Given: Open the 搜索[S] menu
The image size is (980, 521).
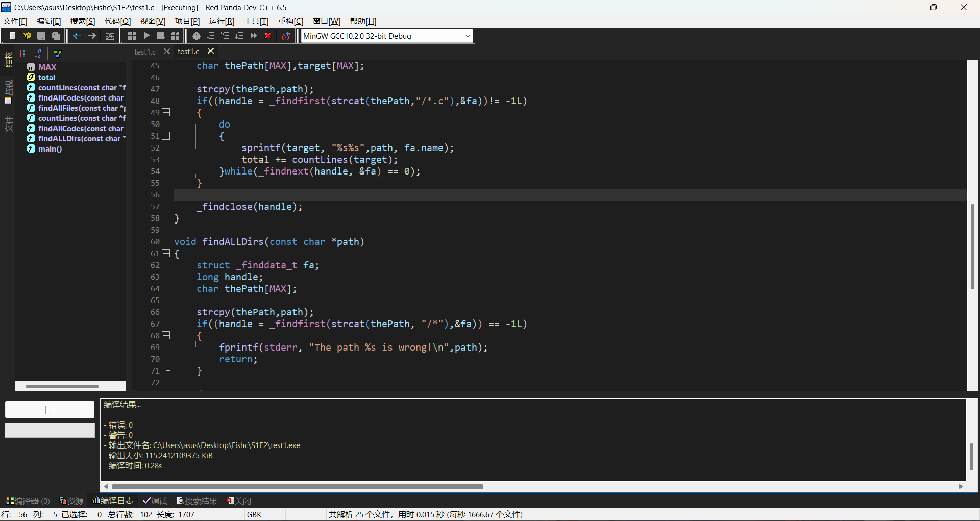Looking at the screenshot, I should coord(83,21).
